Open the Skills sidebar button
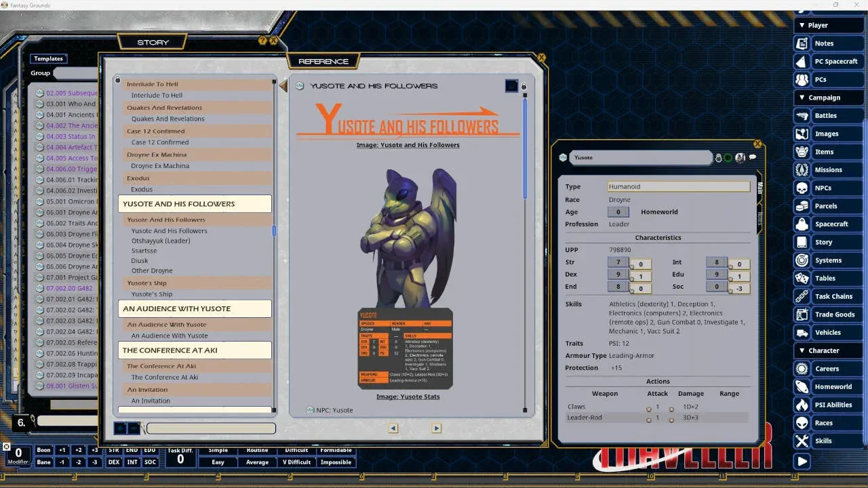Viewport: 868px width, 488px height. point(829,441)
